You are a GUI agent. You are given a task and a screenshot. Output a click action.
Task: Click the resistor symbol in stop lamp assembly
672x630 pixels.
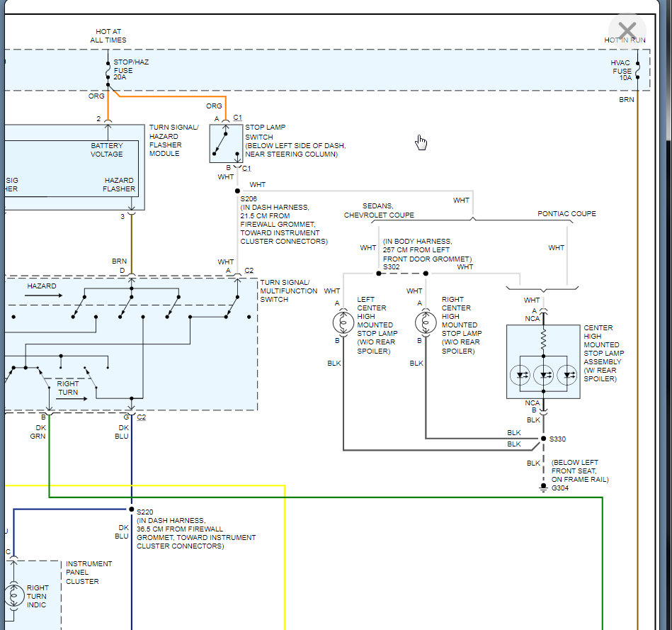(543, 339)
